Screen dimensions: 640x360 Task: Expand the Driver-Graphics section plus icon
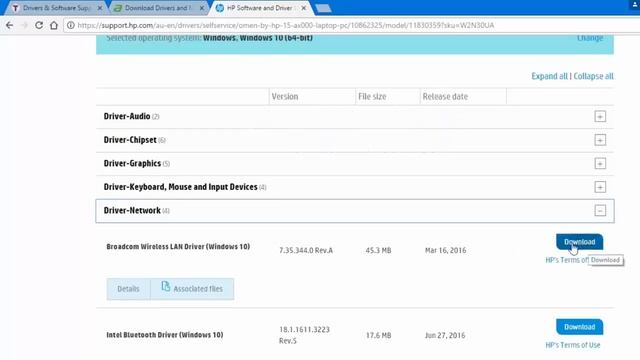coord(600,164)
